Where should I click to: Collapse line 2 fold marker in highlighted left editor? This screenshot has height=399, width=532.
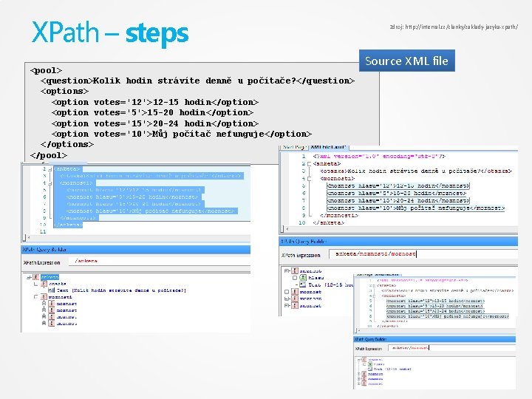click(x=50, y=169)
